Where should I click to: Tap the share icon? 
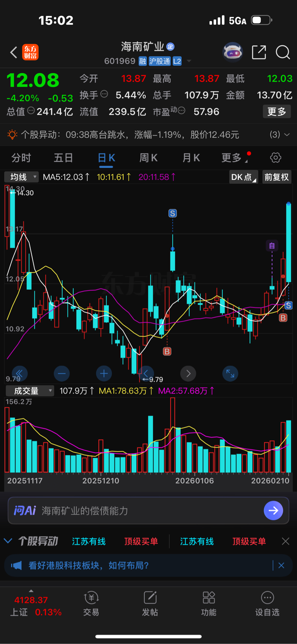(x=259, y=52)
